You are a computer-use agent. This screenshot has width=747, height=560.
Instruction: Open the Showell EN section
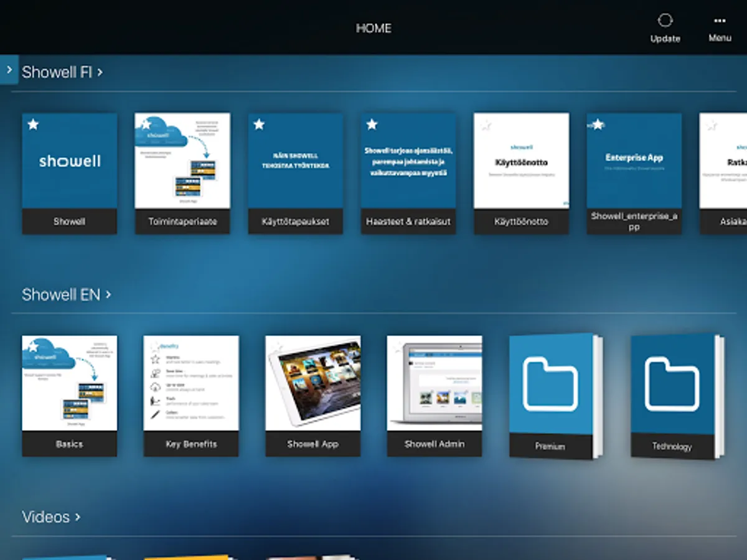pyautogui.click(x=67, y=294)
